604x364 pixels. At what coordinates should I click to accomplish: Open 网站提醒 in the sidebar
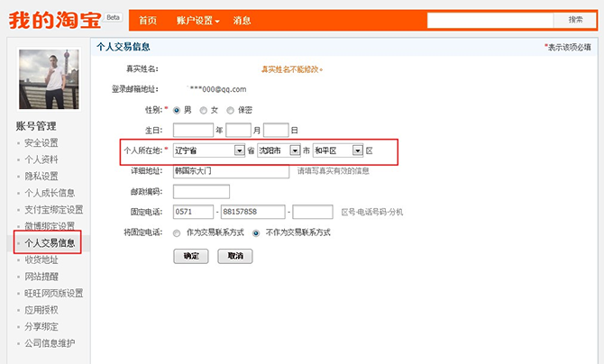coord(41,277)
